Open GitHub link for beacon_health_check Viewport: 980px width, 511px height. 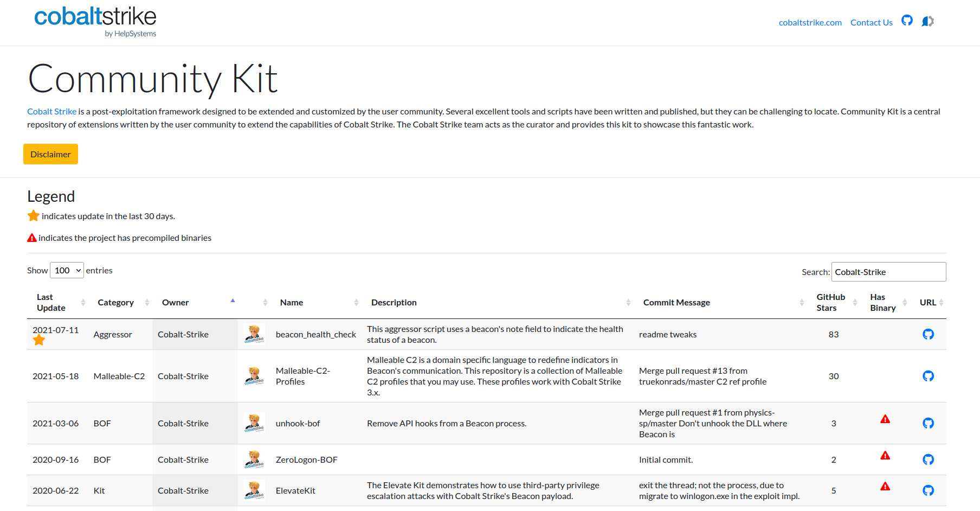coord(928,334)
